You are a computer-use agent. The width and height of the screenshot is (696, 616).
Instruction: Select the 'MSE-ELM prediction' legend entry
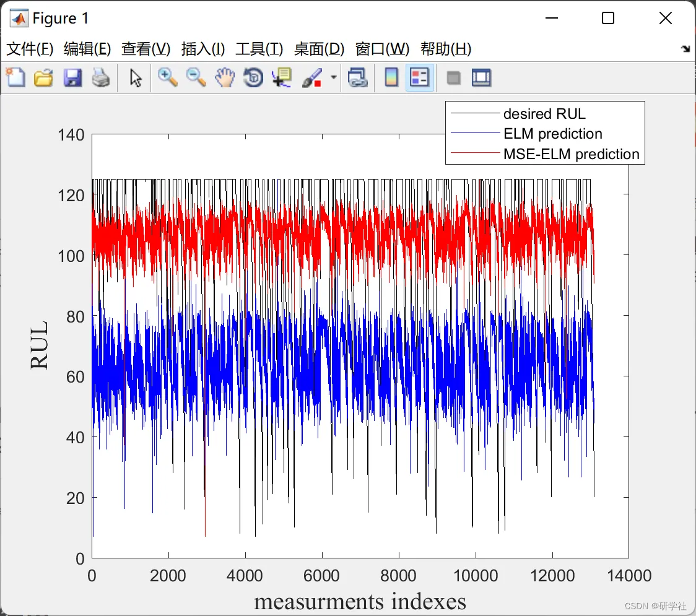[572, 154]
